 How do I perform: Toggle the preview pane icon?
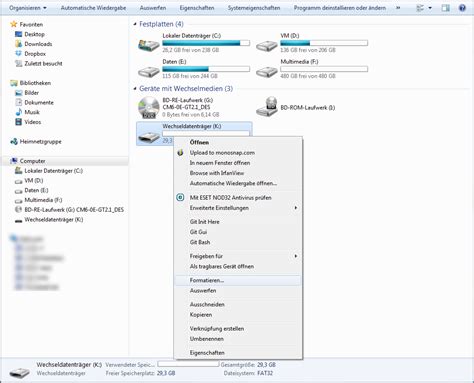tap(446, 8)
